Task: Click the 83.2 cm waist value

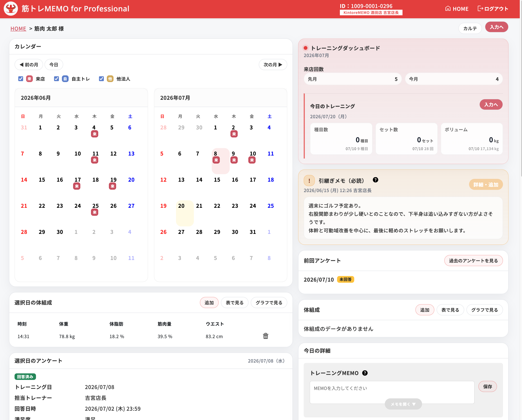Action: click(214, 336)
